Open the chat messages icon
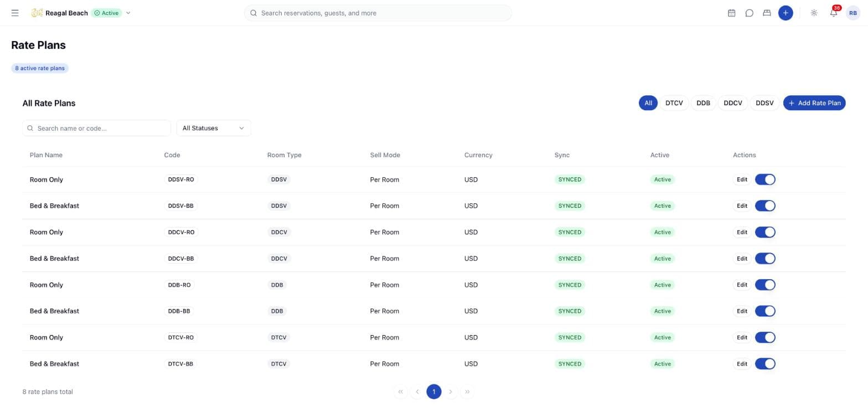This screenshot has height=417, width=868. (x=749, y=13)
